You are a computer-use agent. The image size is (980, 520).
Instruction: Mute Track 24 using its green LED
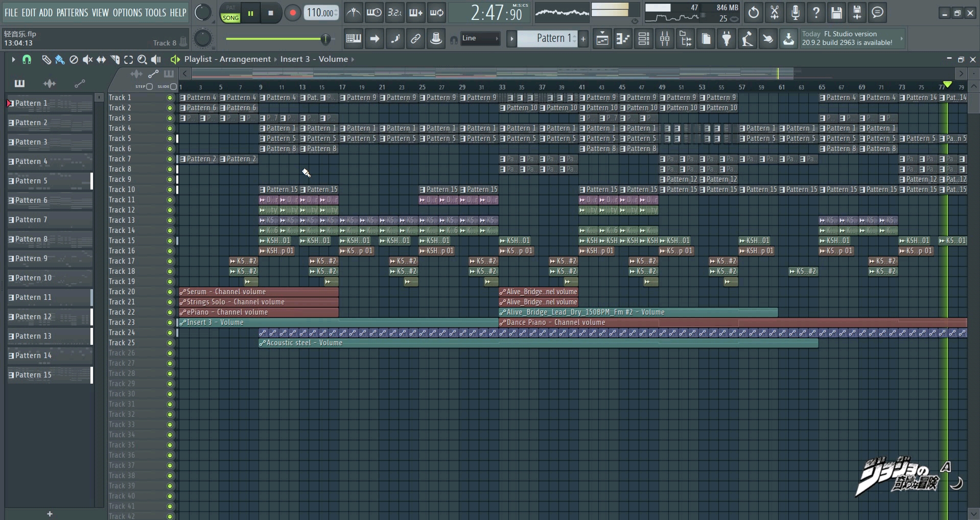pos(170,333)
